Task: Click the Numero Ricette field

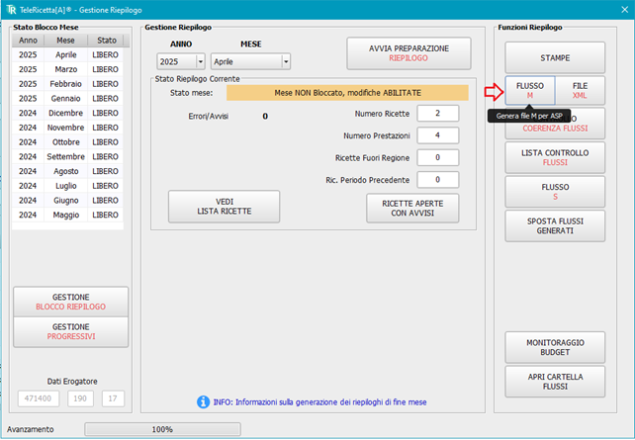Action: [x=438, y=113]
